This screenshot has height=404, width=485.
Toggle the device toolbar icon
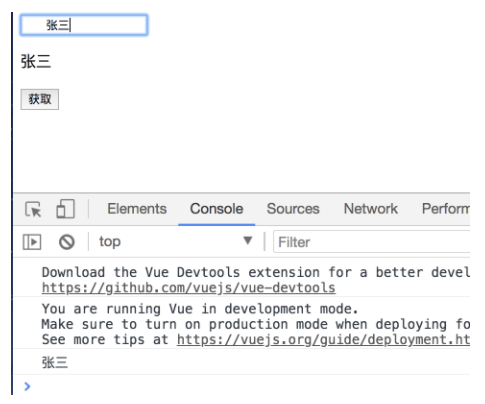pos(65,209)
